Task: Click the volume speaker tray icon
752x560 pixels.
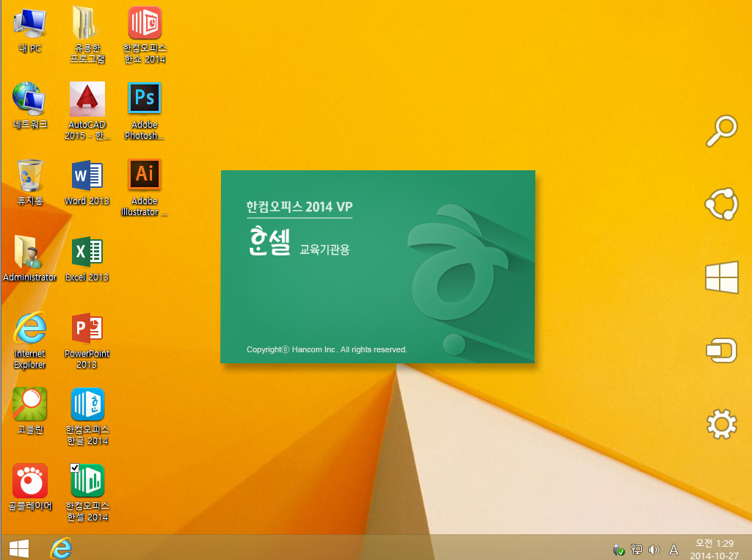Action: 654,550
